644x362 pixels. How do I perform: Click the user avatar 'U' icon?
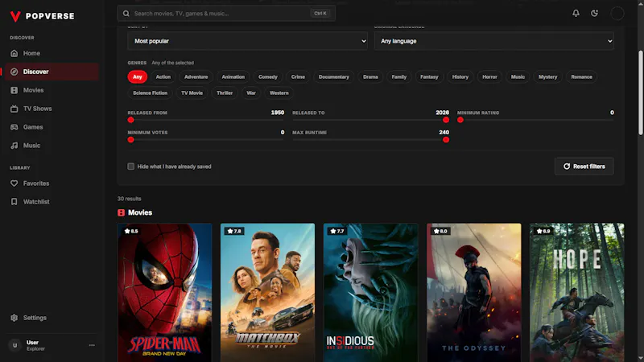click(15, 345)
